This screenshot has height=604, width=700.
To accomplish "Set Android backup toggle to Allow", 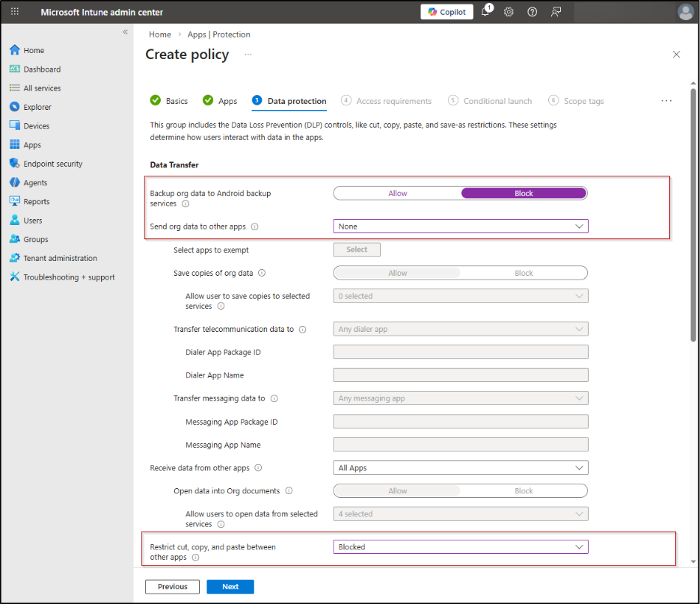I will tap(397, 193).
